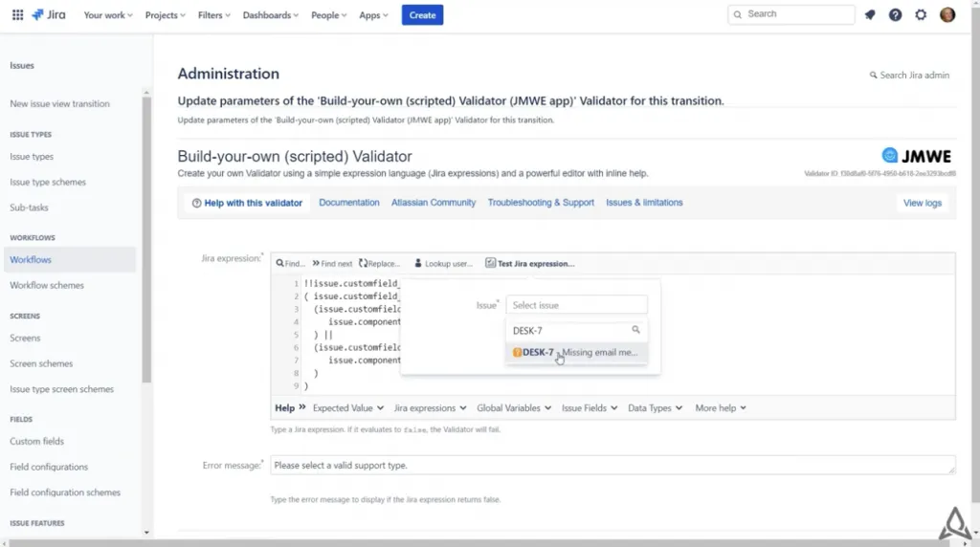Click Search Jira admin
Viewport: 980px width, 547px height.
[909, 75]
